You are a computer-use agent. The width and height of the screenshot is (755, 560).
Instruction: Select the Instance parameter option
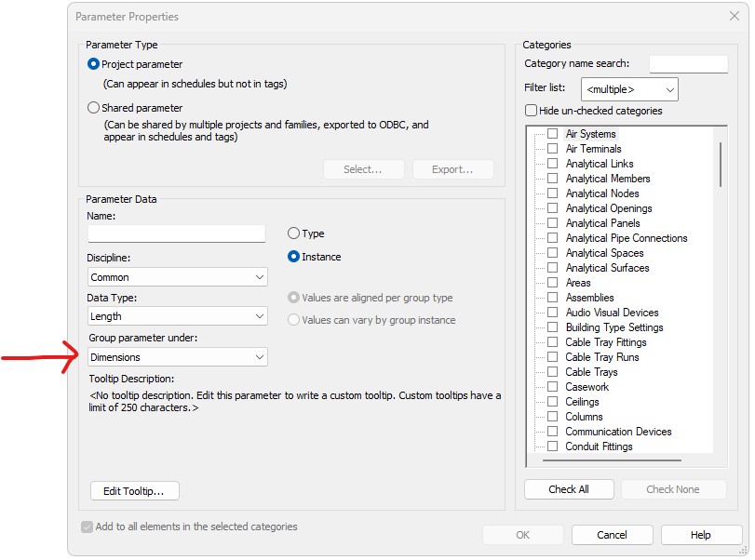(293, 258)
